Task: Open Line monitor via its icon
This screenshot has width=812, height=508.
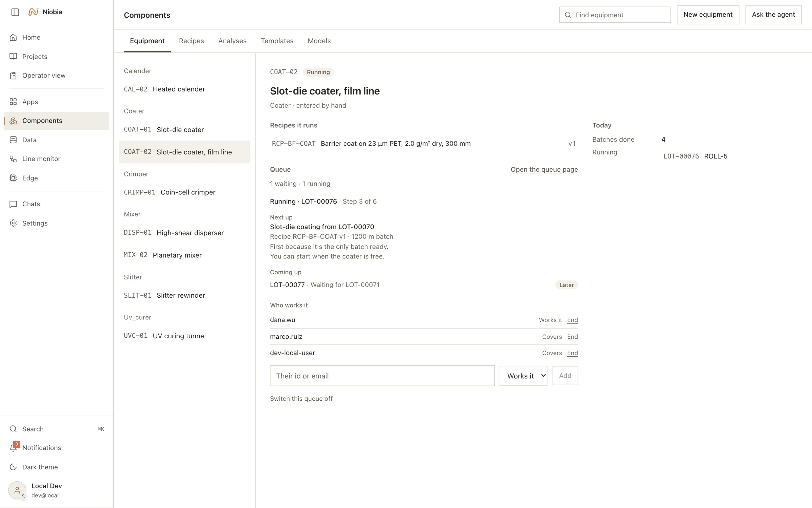Action: 13,159
